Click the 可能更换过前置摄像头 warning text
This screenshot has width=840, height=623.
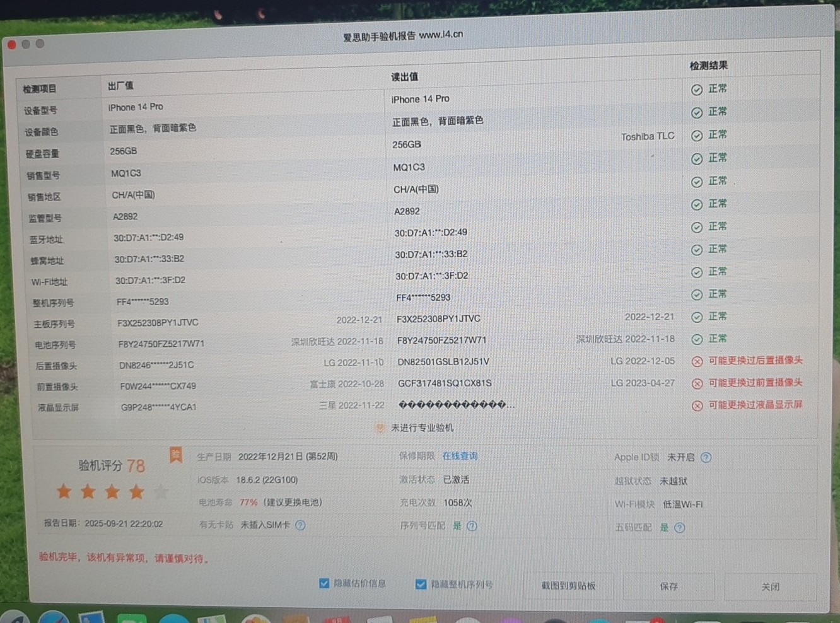click(755, 382)
